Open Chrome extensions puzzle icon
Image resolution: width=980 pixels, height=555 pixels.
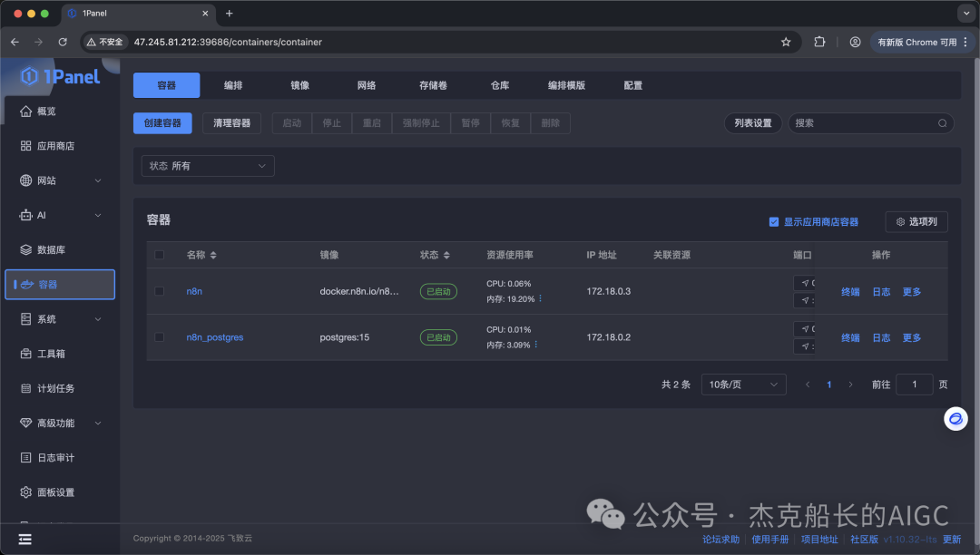pyautogui.click(x=819, y=42)
